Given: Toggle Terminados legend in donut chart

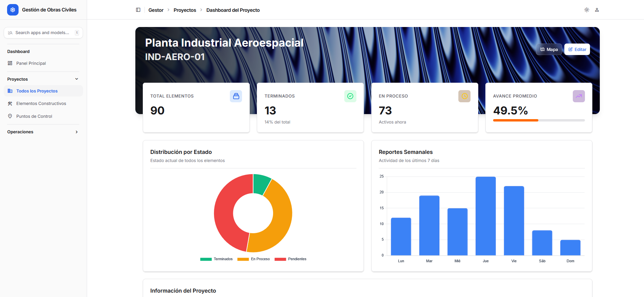Looking at the screenshot, I should point(216,259).
